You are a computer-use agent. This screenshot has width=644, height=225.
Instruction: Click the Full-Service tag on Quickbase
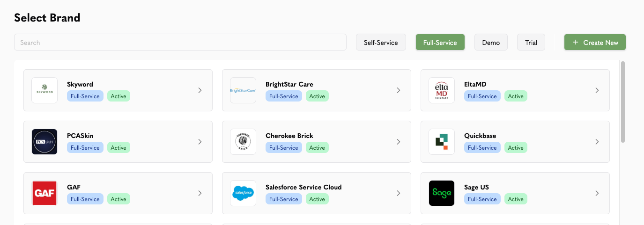coord(482,148)
